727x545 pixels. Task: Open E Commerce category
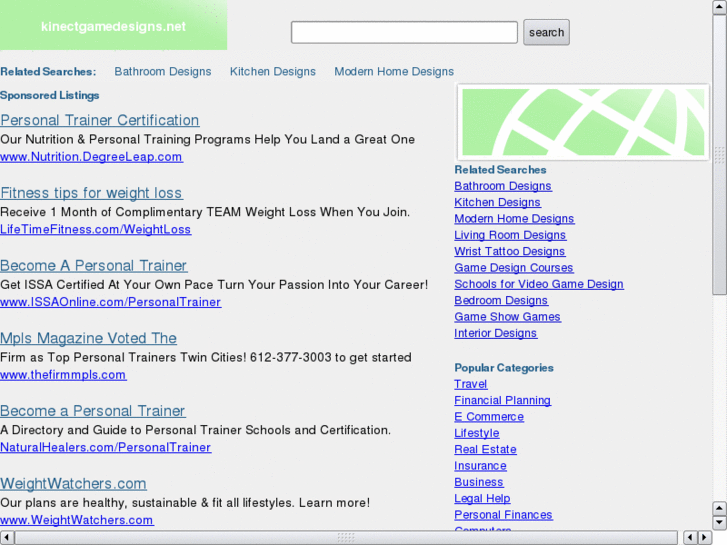tap(489, 417)
